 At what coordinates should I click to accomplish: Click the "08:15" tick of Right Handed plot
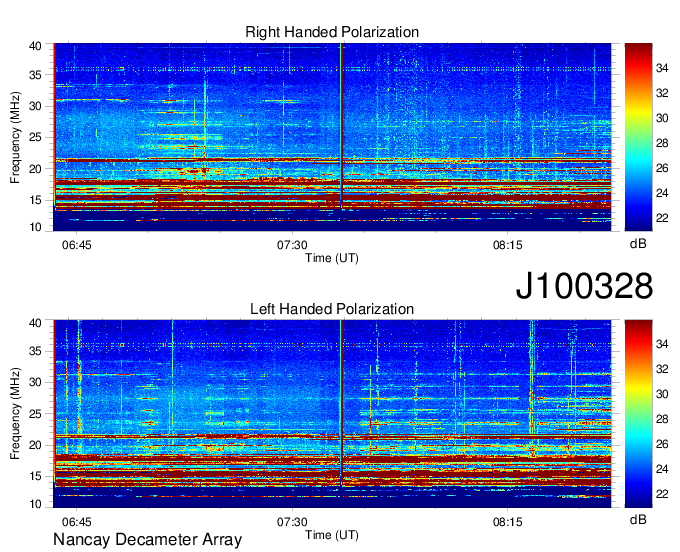coord(507,245)
